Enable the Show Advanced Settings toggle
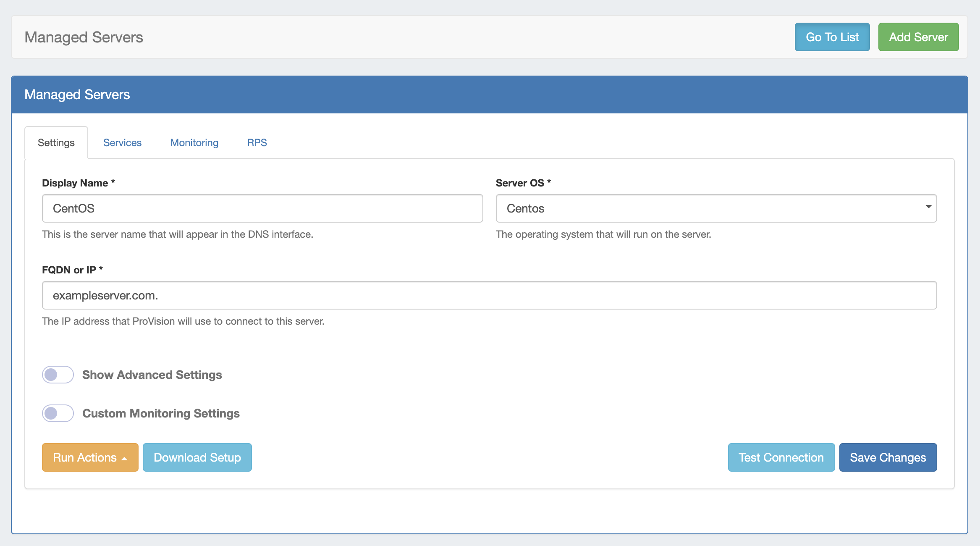This screenshot has width=980, height=546. [58, 375]
